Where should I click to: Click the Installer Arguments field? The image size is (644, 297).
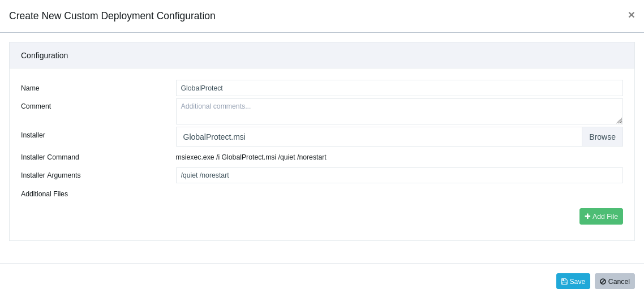click(x=399, y=175)
